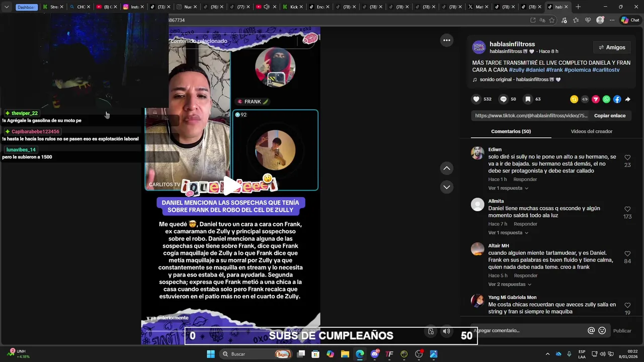Go to next video with down arrow

pos(447,187)
